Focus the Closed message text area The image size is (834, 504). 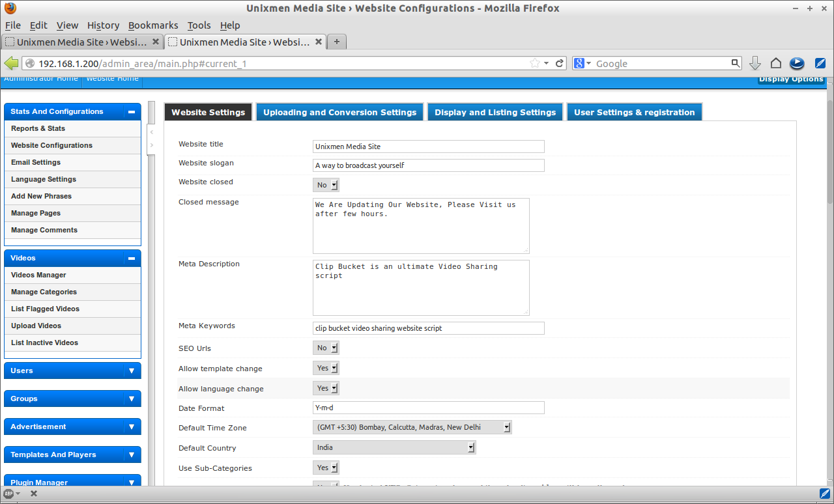[x=421, y=226]
